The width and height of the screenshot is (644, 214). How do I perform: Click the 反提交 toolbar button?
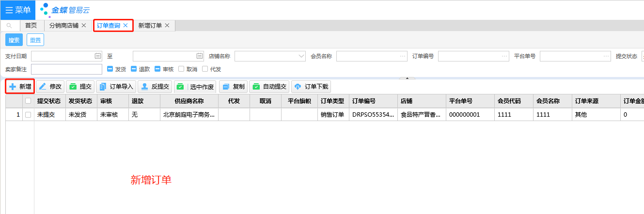155,87
